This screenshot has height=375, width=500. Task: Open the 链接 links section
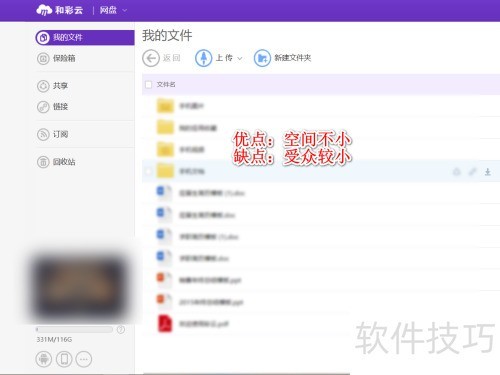pos(52,107)
